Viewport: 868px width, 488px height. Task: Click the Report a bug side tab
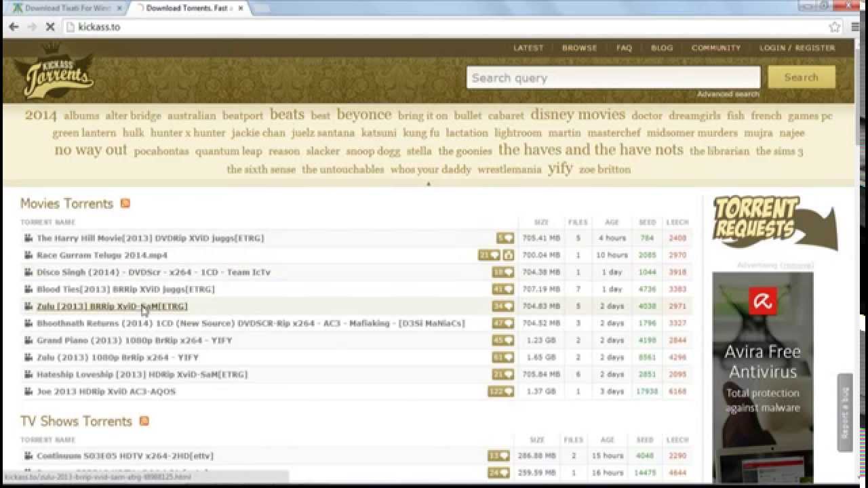tap(845, 412)
